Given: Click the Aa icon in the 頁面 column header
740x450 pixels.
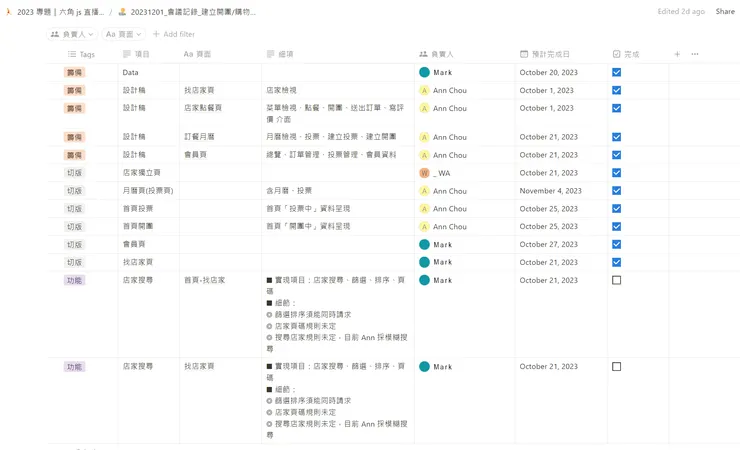Looking at the screenshot, I should pyautogui.click(x=188, y=54).
